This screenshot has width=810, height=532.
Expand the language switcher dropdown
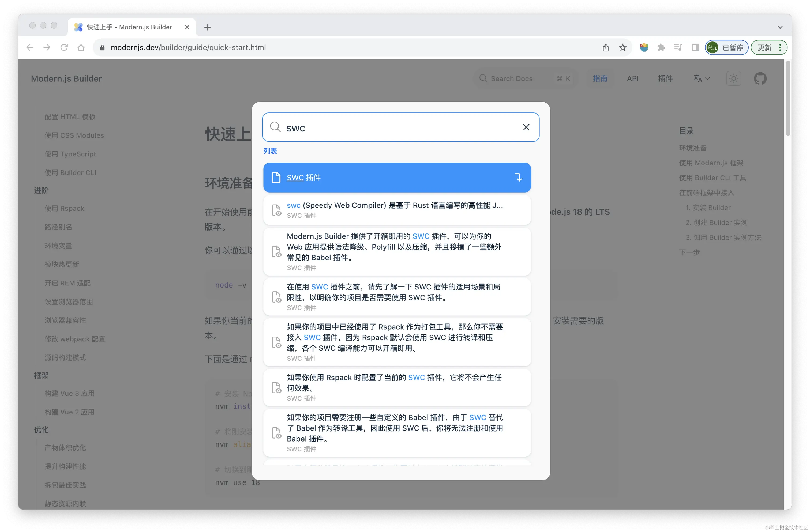tap(702, 78)
